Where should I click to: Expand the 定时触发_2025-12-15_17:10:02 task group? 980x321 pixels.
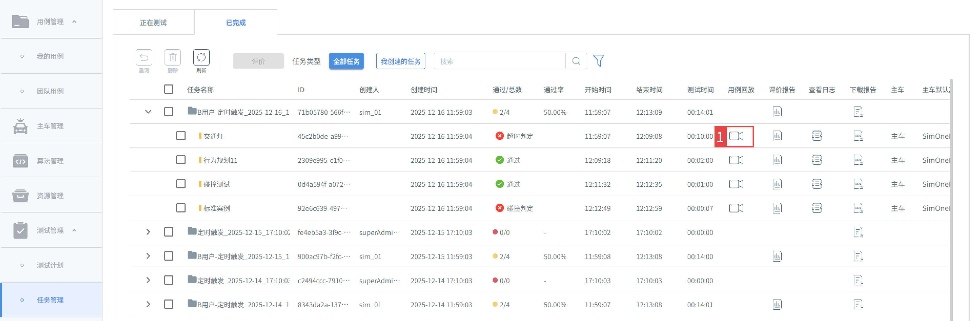148,232
